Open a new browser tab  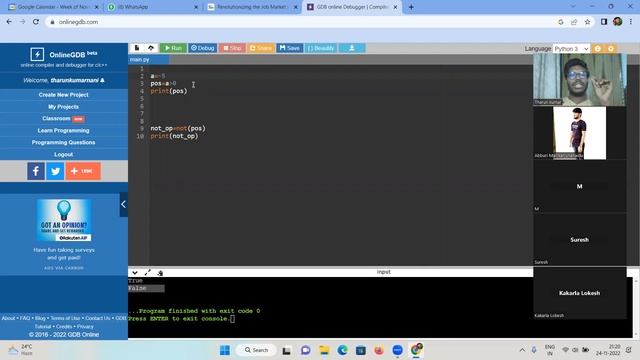[x=411, y=7]
